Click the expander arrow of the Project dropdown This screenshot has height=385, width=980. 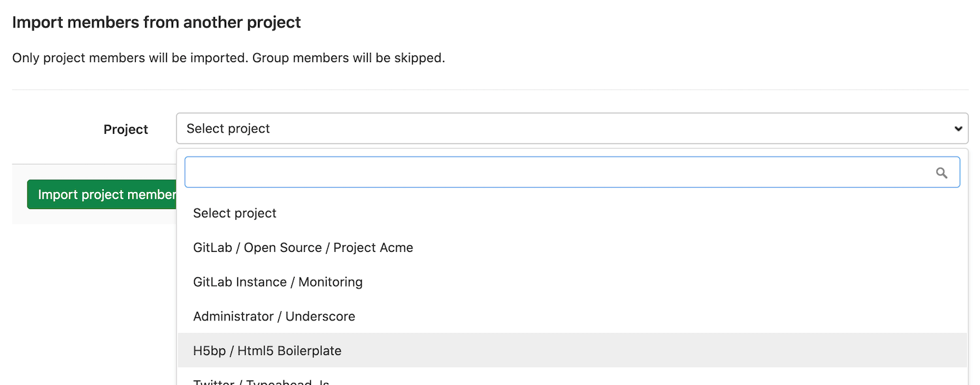coord(957,129)
